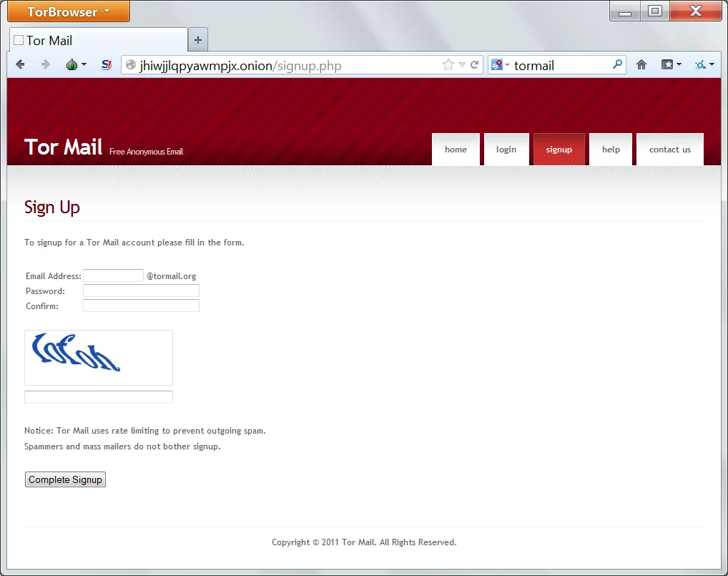Click the site identity globe icon
The height and width of the screenshot is (576, 728).
point(131,65)
